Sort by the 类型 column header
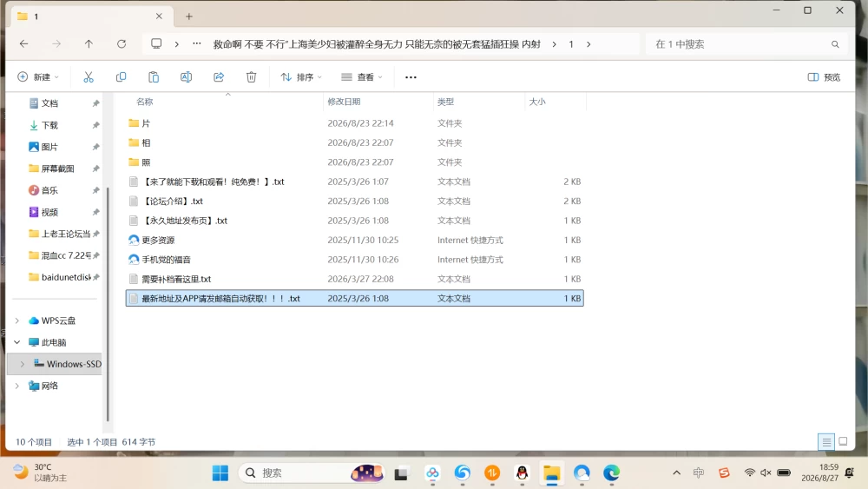 click(x=445, y=102)
